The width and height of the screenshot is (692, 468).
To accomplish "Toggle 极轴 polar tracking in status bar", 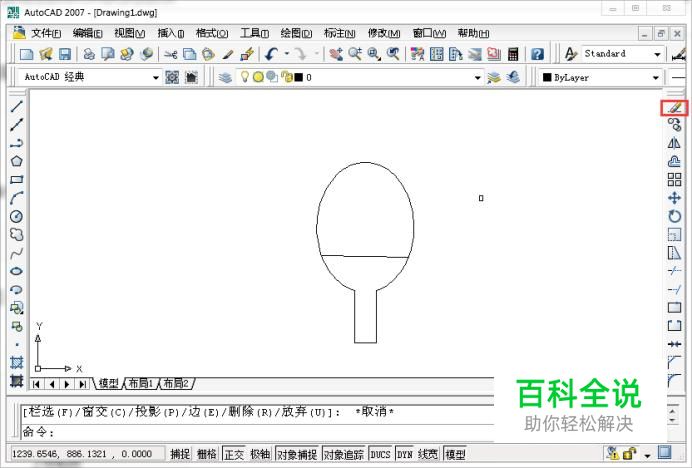I will 260,454.
